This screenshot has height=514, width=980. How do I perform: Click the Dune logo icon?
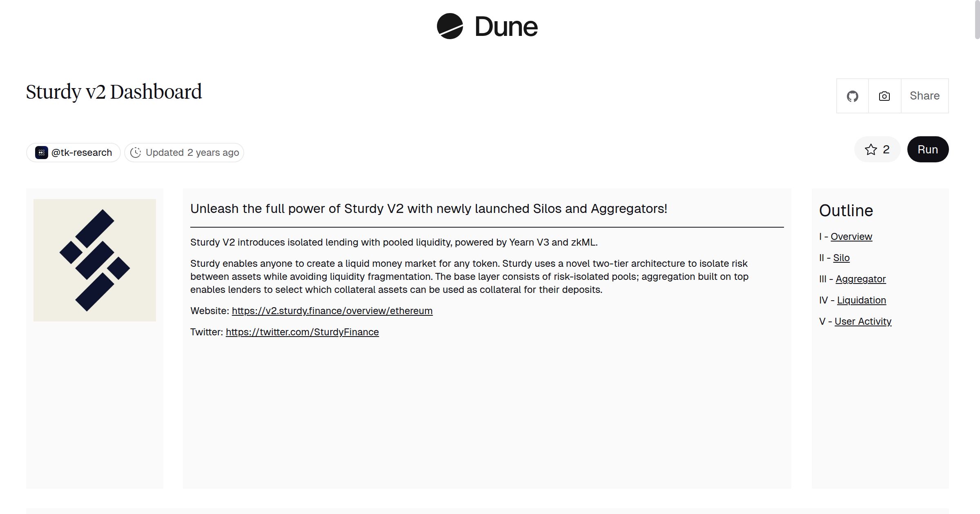point(450,27)
